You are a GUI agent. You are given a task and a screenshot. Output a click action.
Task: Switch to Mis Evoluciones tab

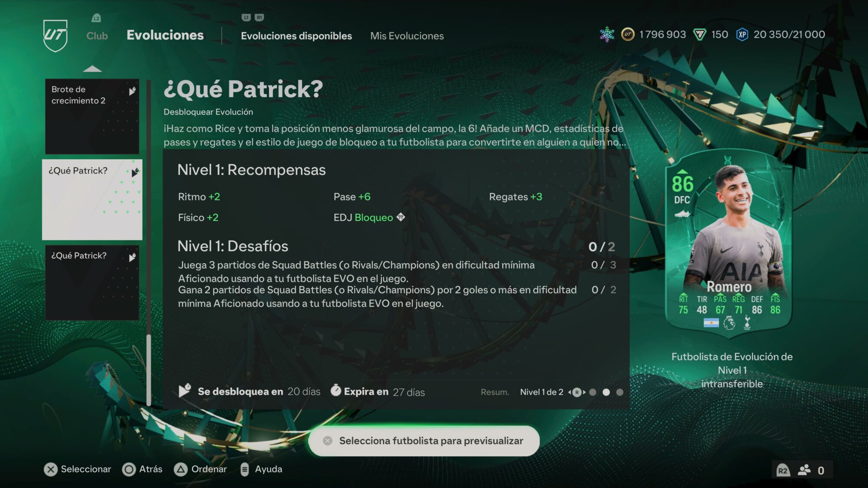pos(407,36)
